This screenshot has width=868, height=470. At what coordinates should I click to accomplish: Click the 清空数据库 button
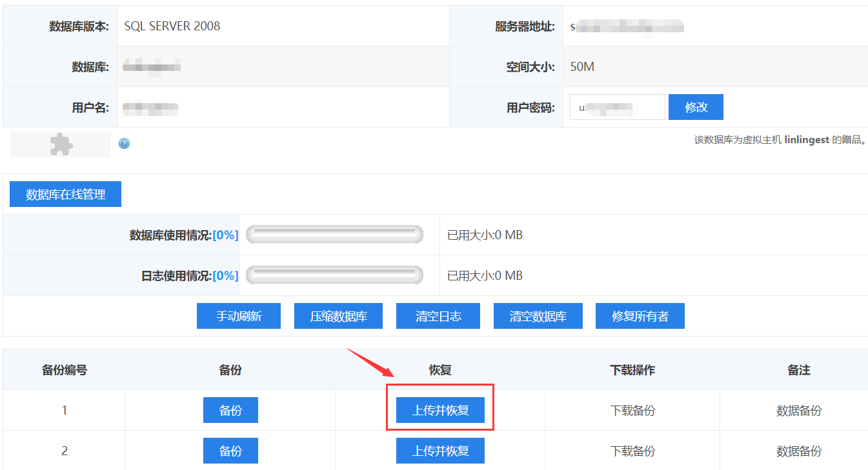[x=538, y=316]
